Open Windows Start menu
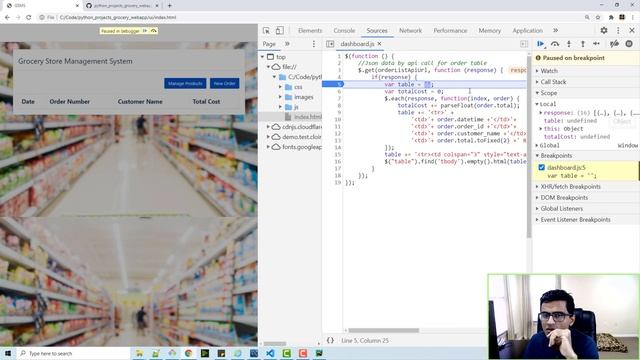This screenshot has height=360, width=640. pyautogui.click(x=8, y=353)
